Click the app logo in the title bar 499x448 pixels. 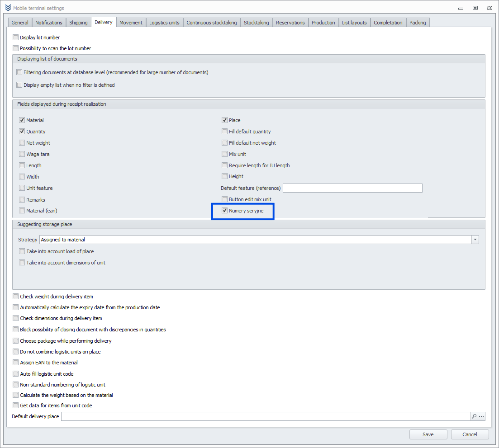click(8, 8)
